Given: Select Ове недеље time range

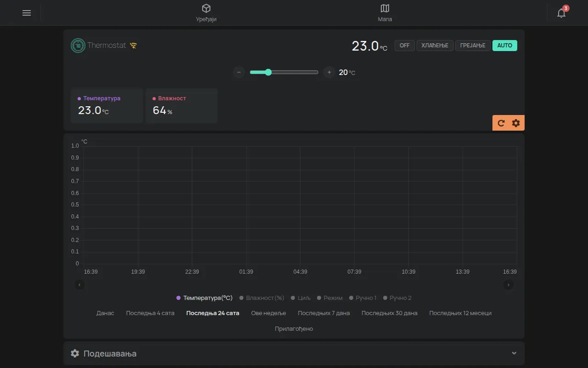Looking at the screenshot, I should point(269,313).
